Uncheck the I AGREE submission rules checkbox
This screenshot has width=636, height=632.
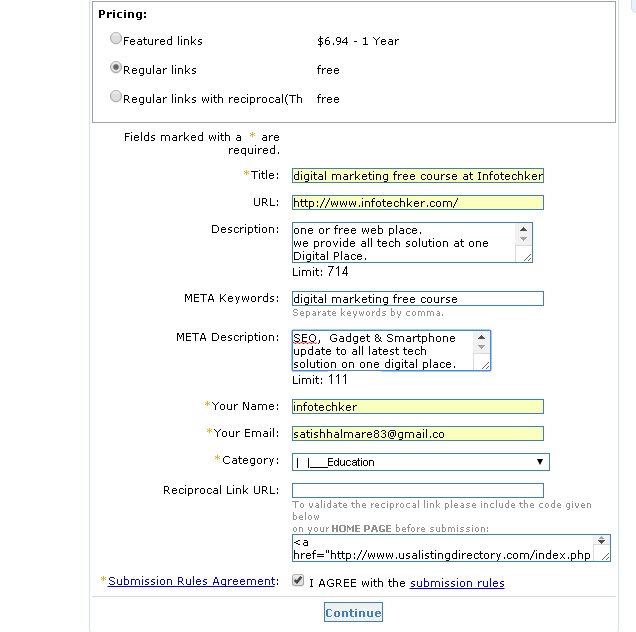tap(298, 580)
